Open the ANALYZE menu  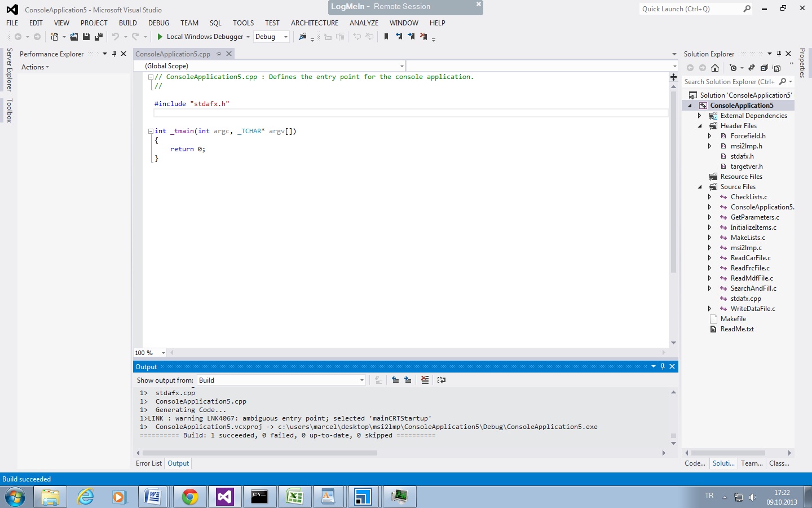[x=364, y=23]
